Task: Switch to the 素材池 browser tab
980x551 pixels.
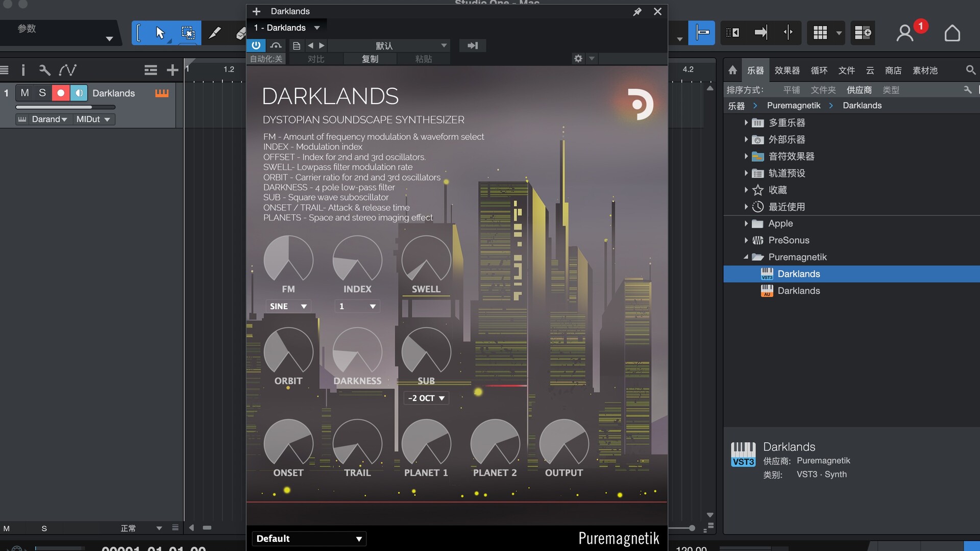Action: 925,70
